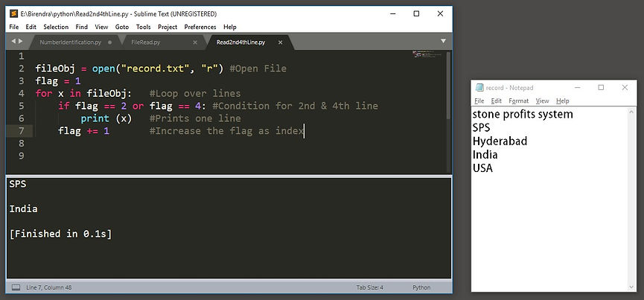Screen dimensions: 644x300
Task: Open the View menu in Notepad
Action: click(x=542, y=101)
